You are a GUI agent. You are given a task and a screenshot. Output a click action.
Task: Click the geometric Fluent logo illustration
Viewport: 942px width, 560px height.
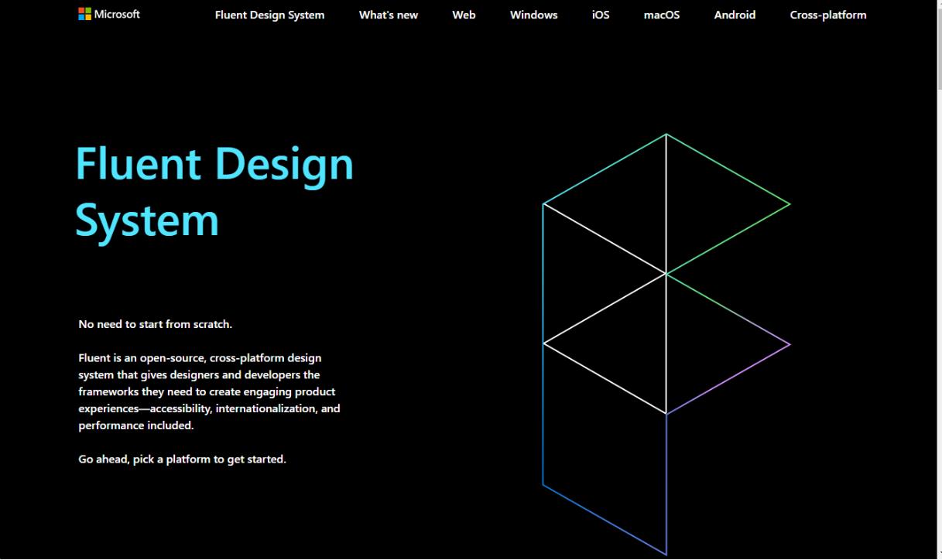tap(666, 344)
